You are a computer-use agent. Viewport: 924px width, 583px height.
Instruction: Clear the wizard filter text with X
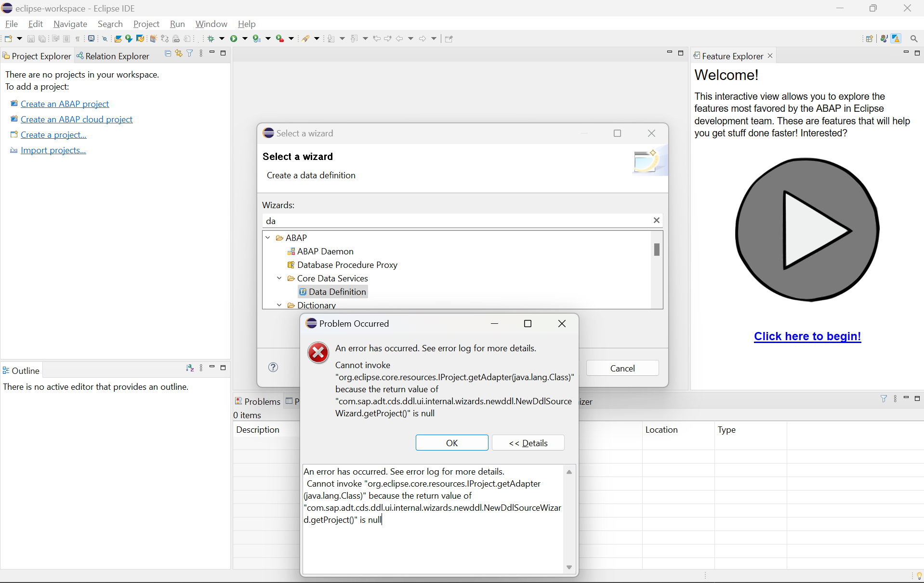click(656, 220)
